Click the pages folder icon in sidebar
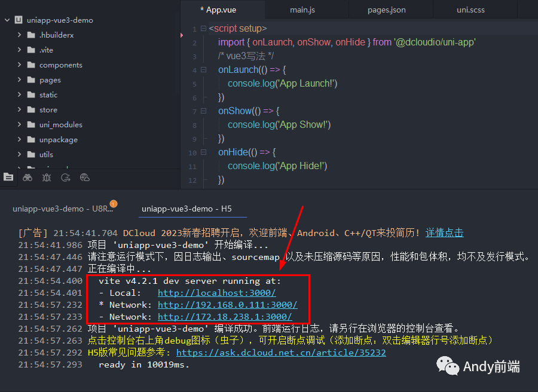The height and width of the screenshot is (392, 538). [x=32, y=79]
